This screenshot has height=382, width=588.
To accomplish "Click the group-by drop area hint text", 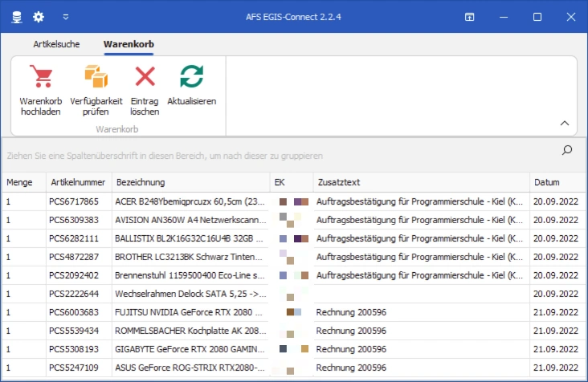I will [165, 156].
